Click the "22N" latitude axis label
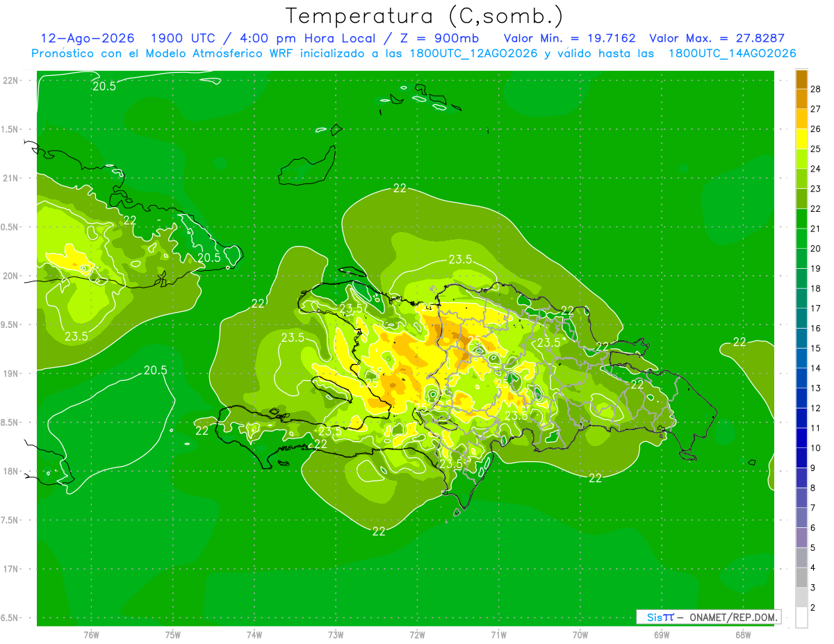 pyautogui.click(x=12, y=80)
